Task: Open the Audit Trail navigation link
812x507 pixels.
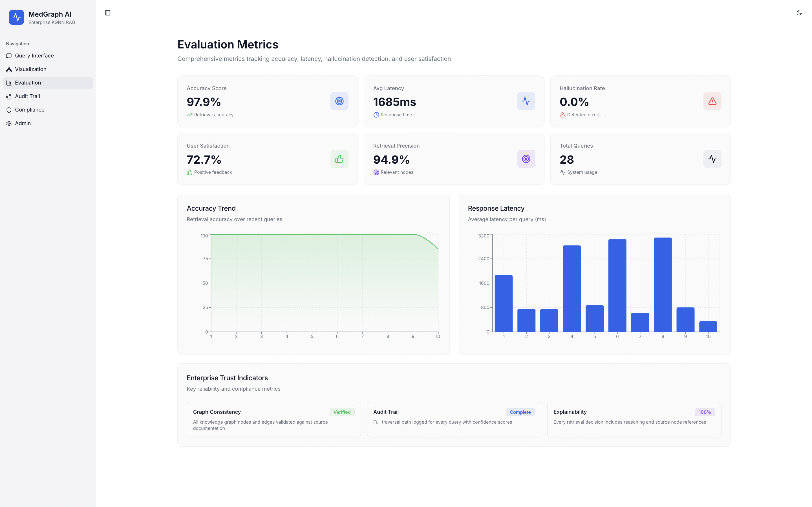Action: [27, 96]
